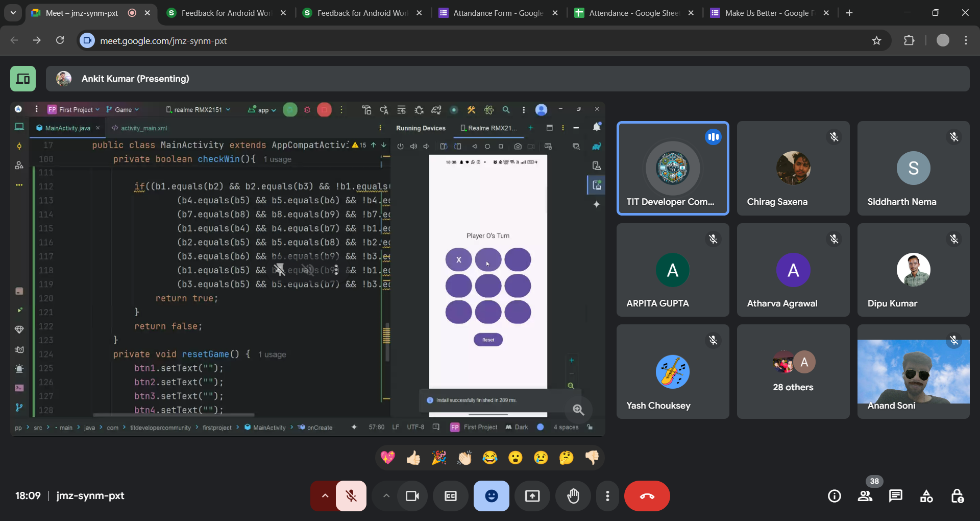Open more options three-dot menu
The width and height of the screenshot is (980, 521).
pos(607,496)
